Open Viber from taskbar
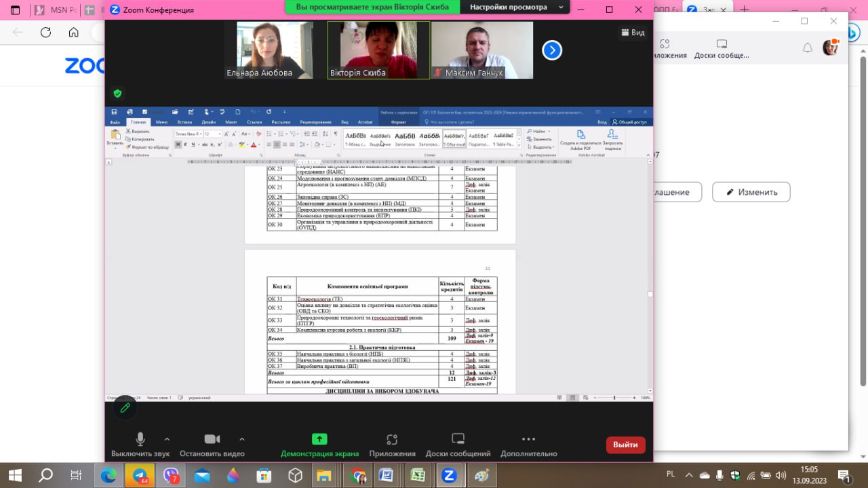This screenshot has height=488, width=868. [x=171, y=475]
